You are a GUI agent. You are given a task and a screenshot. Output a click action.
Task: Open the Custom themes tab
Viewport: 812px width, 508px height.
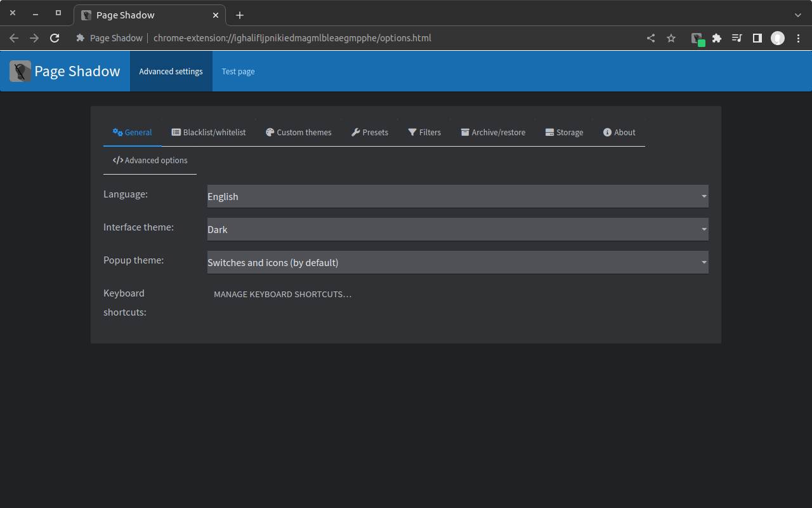point(299,133)
